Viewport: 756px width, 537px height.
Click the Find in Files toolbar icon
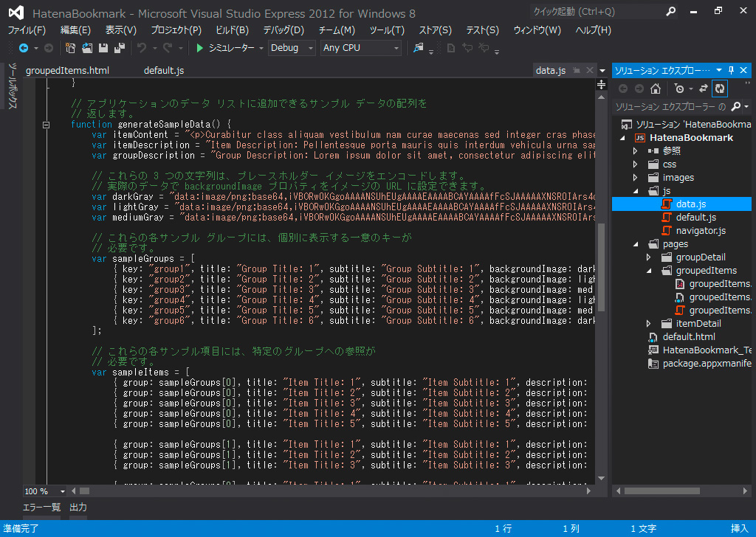click(419, 48)
